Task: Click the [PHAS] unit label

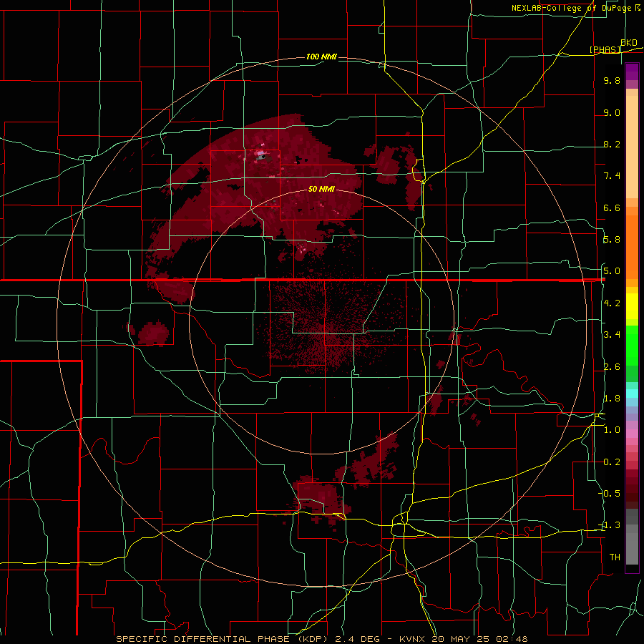Action: point(605,49)
